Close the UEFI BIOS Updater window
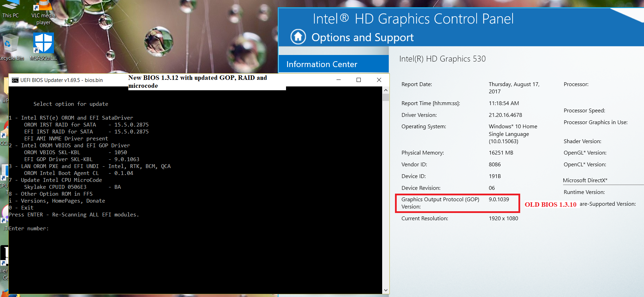This screenshot has height=297, width=644. [x=379, y=80]
